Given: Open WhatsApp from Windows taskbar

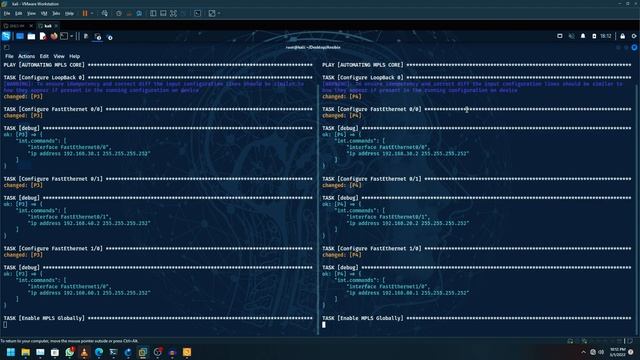Looking at the screenshot, I should [x=69, y=352].
